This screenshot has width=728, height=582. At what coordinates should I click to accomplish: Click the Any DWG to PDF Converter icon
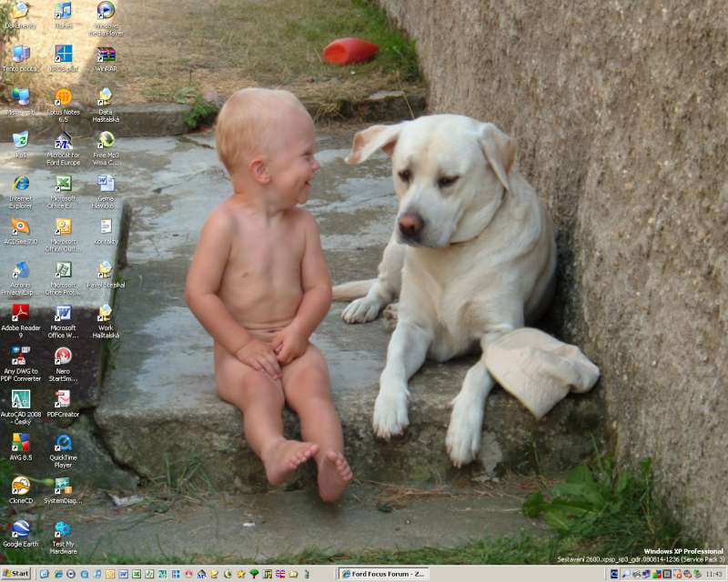pyautogui.click(x=20, y=356)
